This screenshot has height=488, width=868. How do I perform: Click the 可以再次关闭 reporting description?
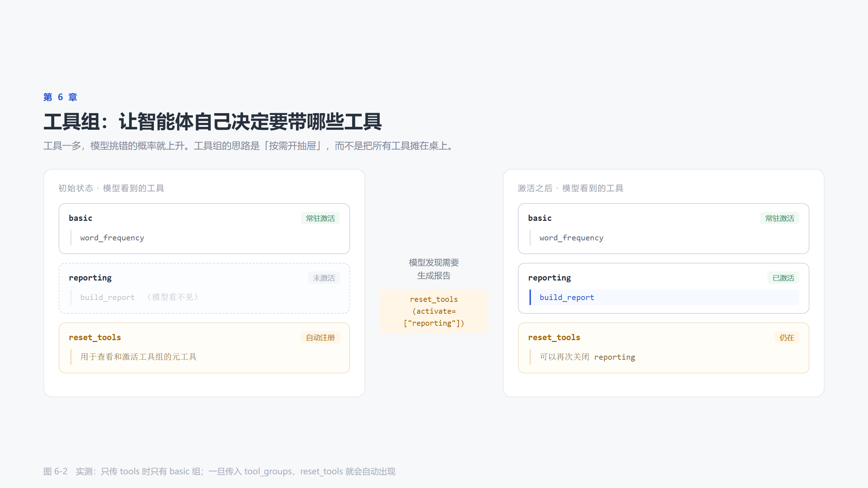click(587, 357)
